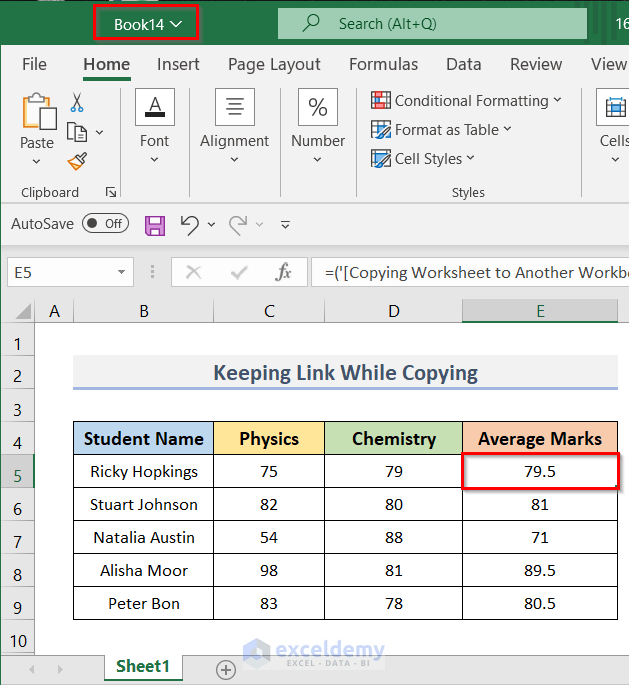
Task: Add a new sheet with plus icon
Action: pyautogui.click(x=226, y=669)
